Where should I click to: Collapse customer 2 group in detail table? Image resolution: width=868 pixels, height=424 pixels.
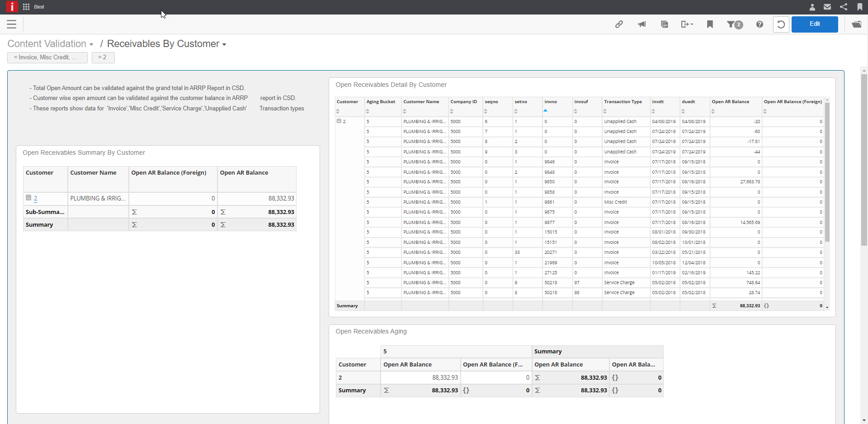pos(339,121)
